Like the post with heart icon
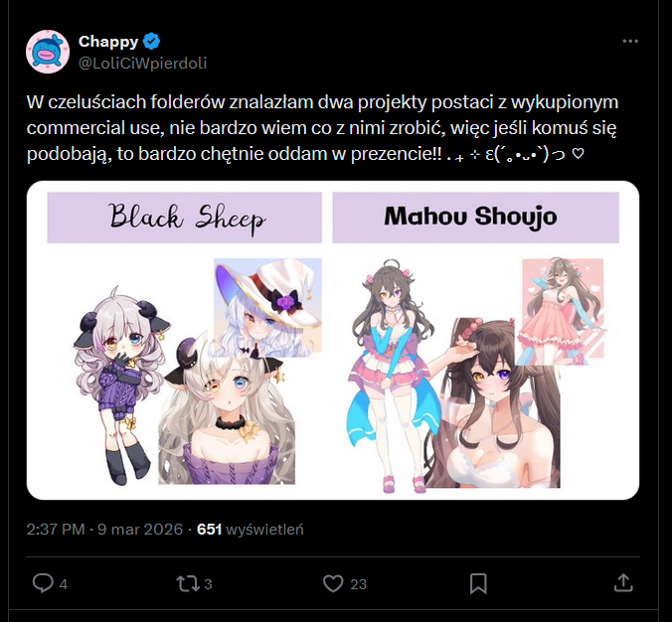Image resolution: width=672 pixels, height=622 pixels. [x=333, y=583]
